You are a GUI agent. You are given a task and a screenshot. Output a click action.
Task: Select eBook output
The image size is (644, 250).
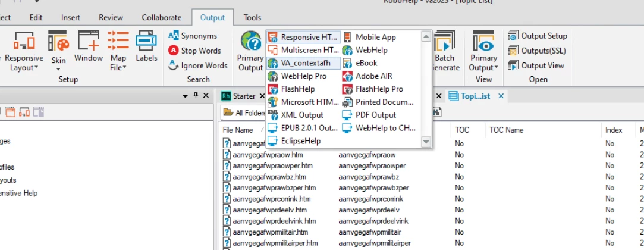[x=380, y=63]
